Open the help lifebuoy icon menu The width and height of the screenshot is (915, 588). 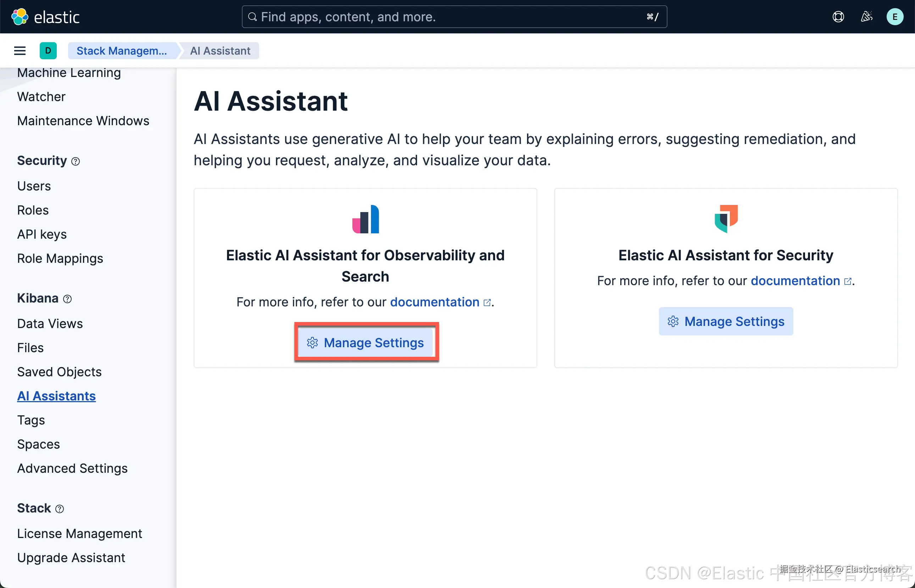(838, 17)
